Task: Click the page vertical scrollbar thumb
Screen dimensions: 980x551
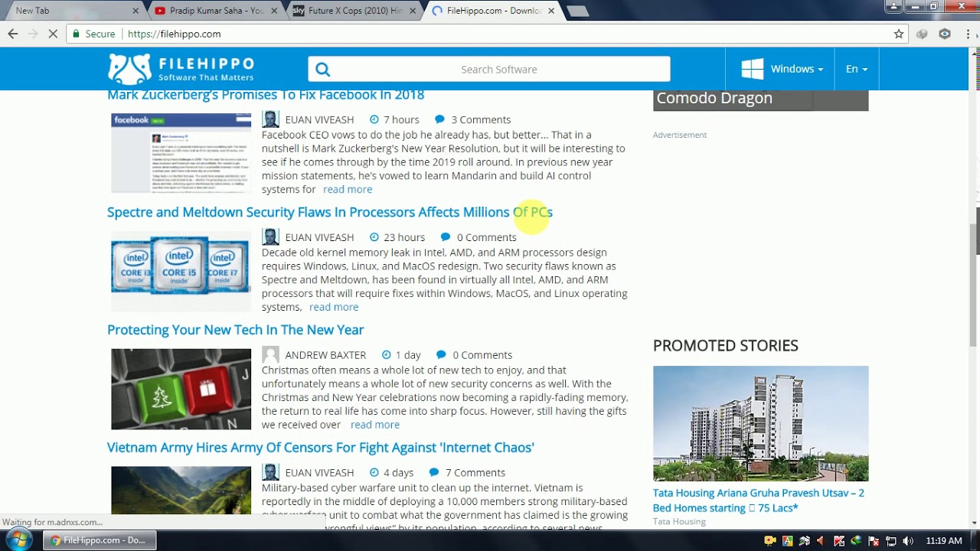Action: click(x=974, y=285)
